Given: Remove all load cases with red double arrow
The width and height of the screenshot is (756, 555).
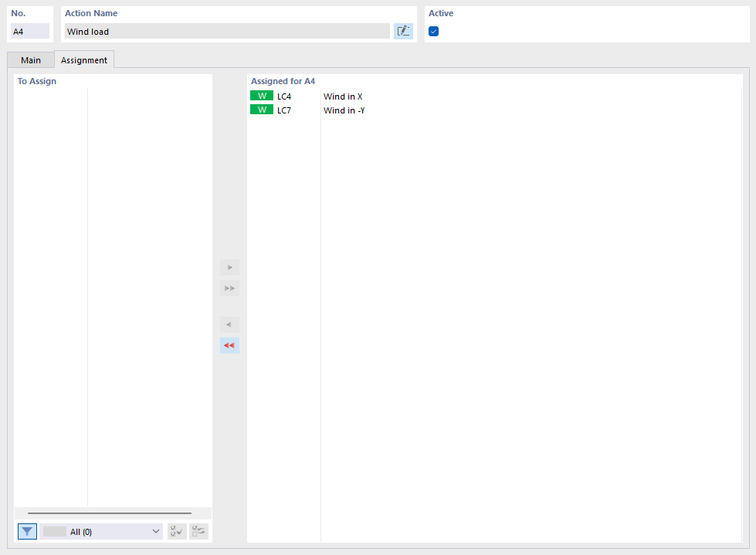Looking at the screenshot, I should (x=229, y=345).
